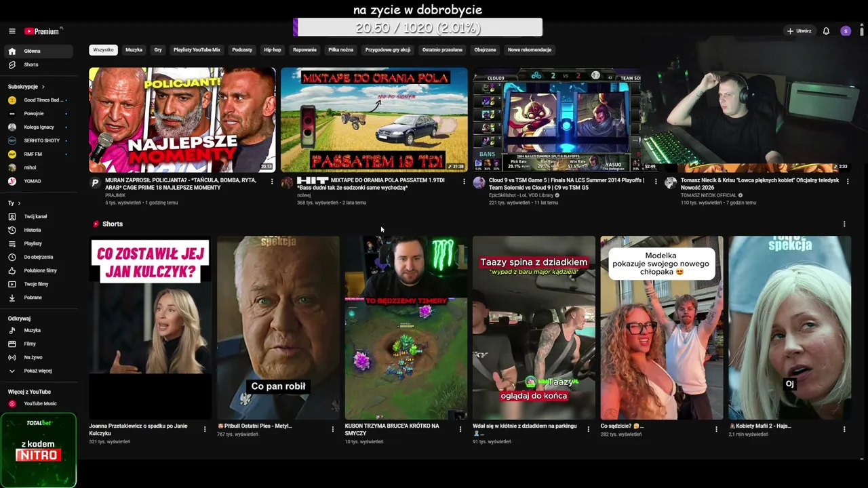This screenshot has width=868, height=488.
Task: Go to Shorts in the sidebar
Action: click(38, 64)
